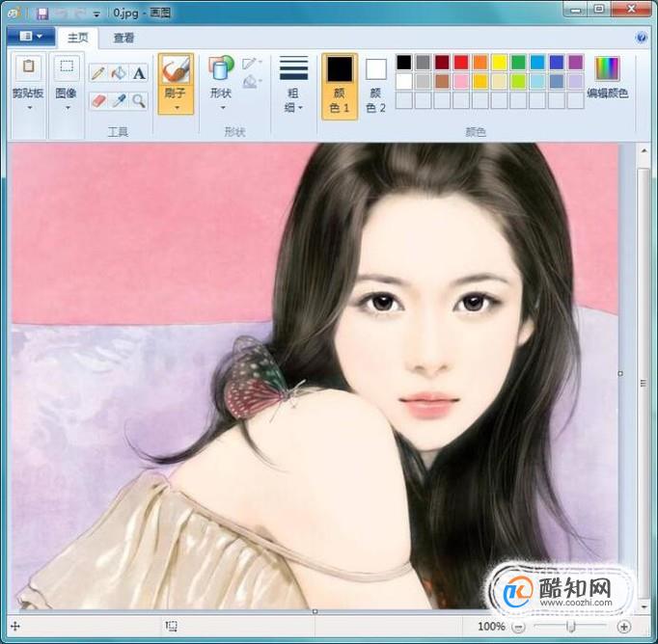The width and height of the screenshot is (658, 644).
Task: Pick the dark red palette color
Action: click(442, 63)
